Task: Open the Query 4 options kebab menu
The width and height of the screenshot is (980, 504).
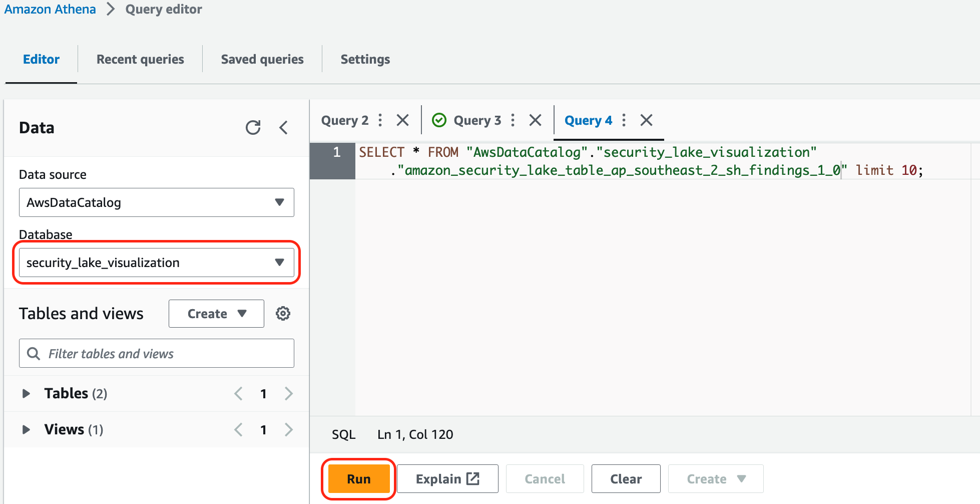Action: (624, 120)
